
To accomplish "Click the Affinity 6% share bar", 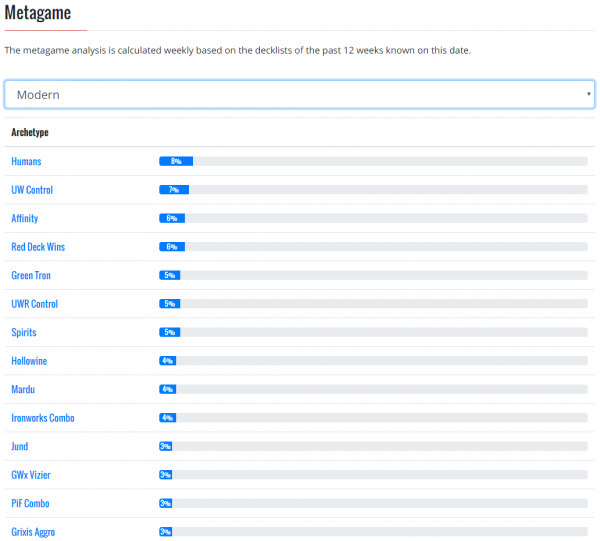I will [x=373, y=218].
